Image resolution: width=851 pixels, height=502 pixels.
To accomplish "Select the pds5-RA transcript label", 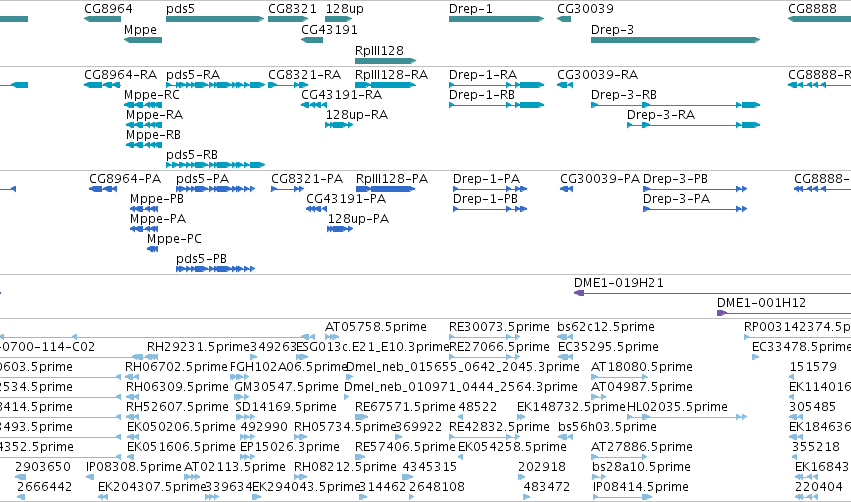I will (193, 75).
